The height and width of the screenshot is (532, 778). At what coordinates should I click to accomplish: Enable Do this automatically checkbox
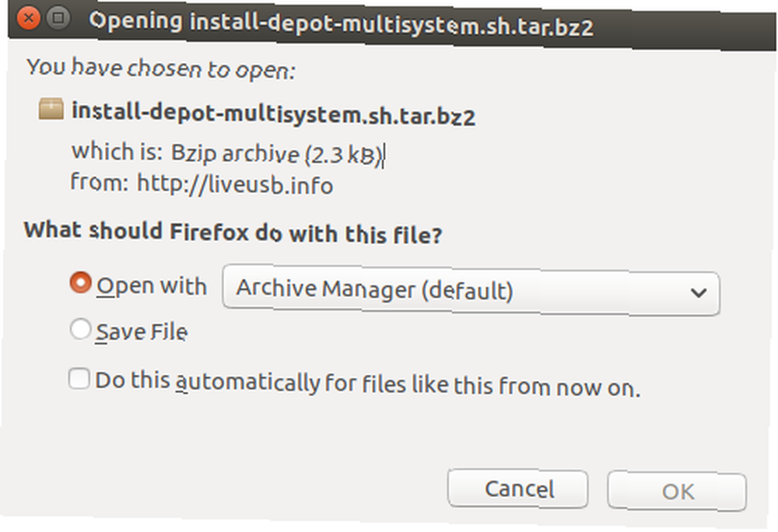pyautogui.click(x=79, y=379)
